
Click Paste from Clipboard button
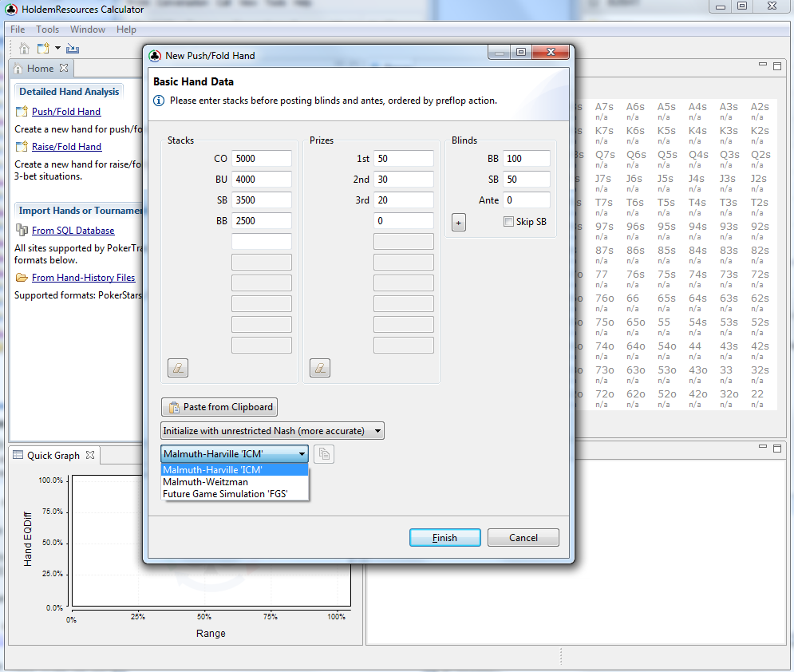tap(219, 407)
